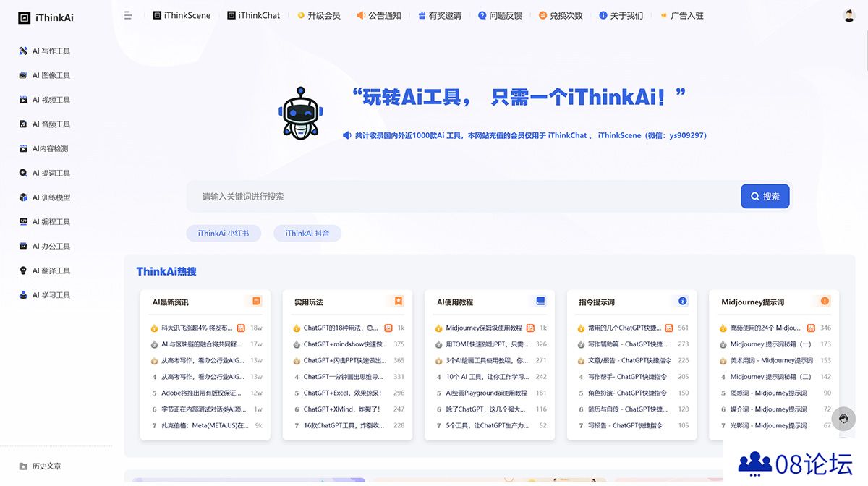Collapse the sidebar with hamburger icon

click(128, 15)
